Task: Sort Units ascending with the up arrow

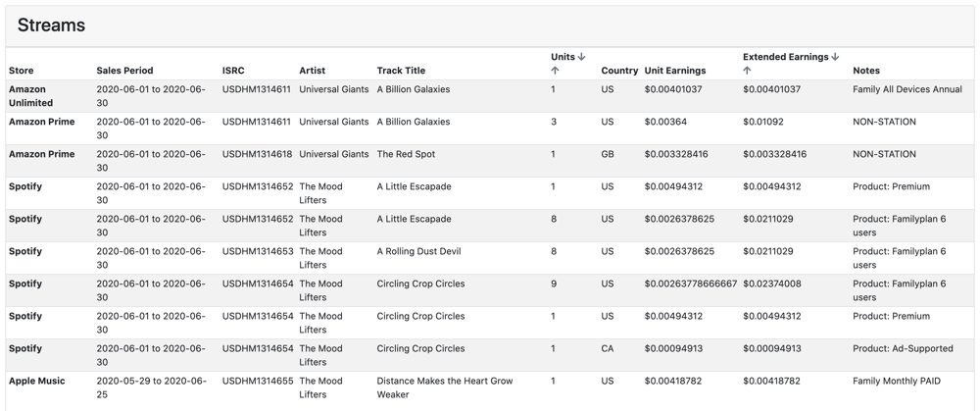Action: tap(555, 71)
